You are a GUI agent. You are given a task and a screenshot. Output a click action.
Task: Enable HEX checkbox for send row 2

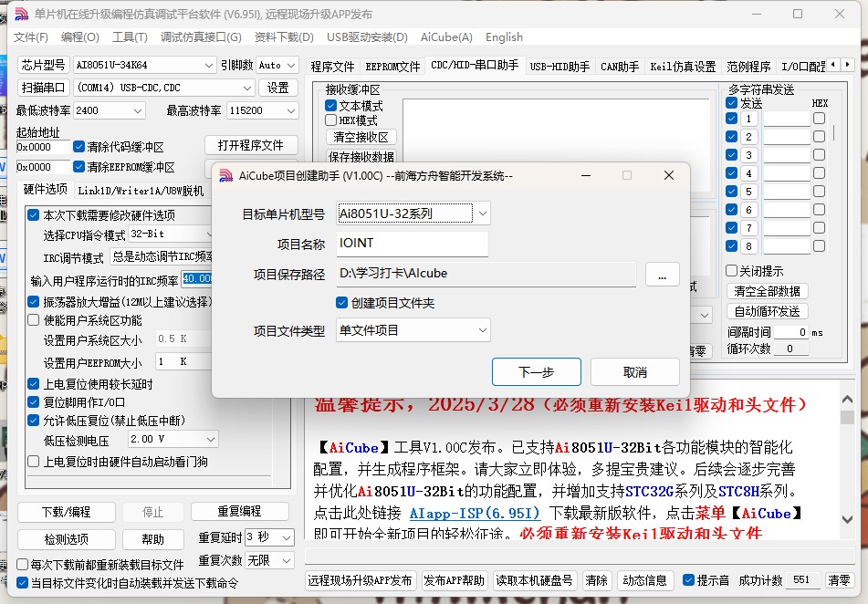coord(819,136)
